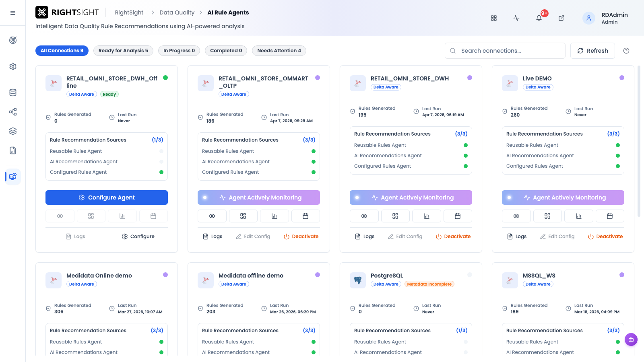Click the Search connections input field
Image resolution: width=644 pixels, height=362 pixels.
(505, 51)
